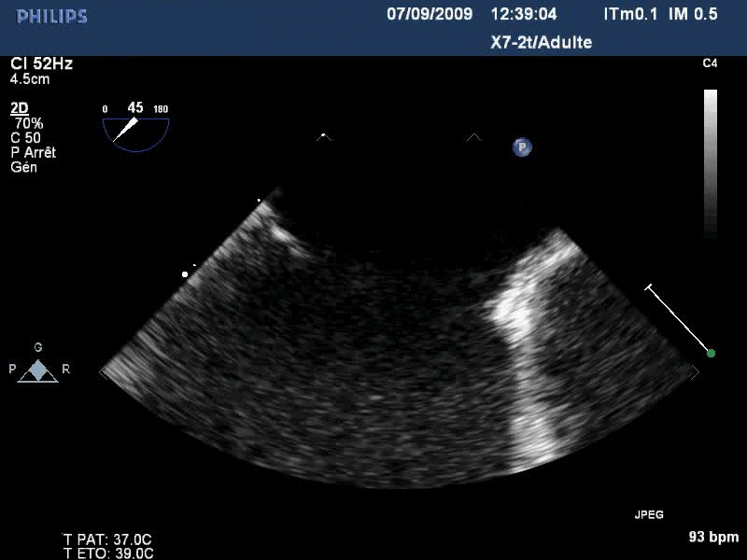Click the T ETO: 39.0C probe temperature
The height and width of the screenshot is (560, 747).
(108, 553)
